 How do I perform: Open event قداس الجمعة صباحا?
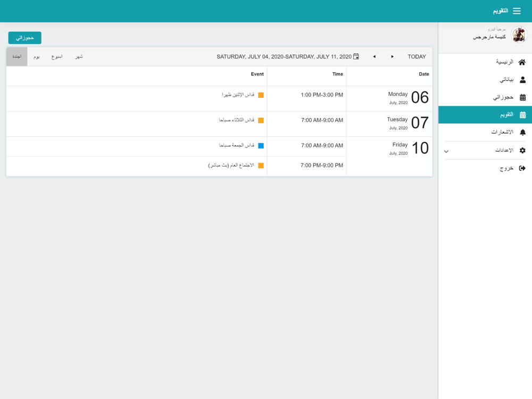[x=237, y=145]
